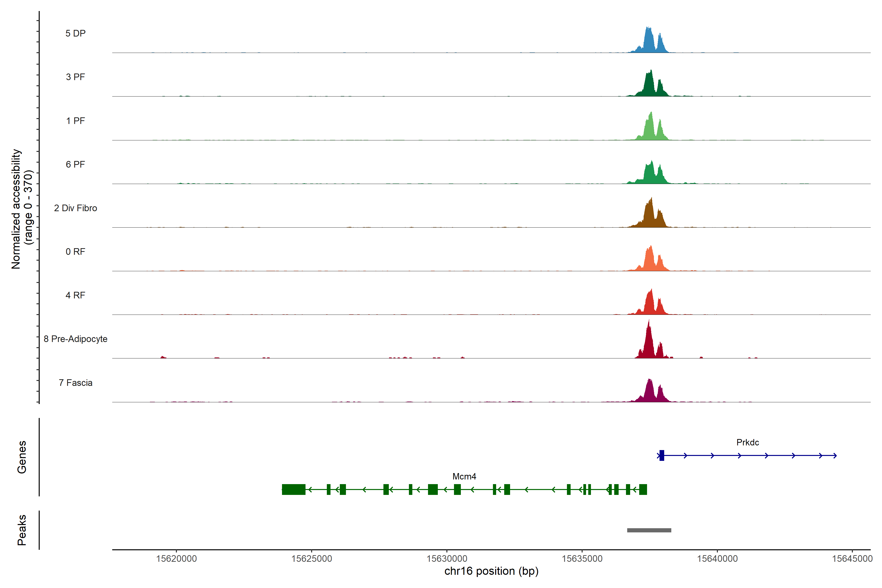
Task: Click the large green Mcm4 leftmost exon
Action: point(294,489)
